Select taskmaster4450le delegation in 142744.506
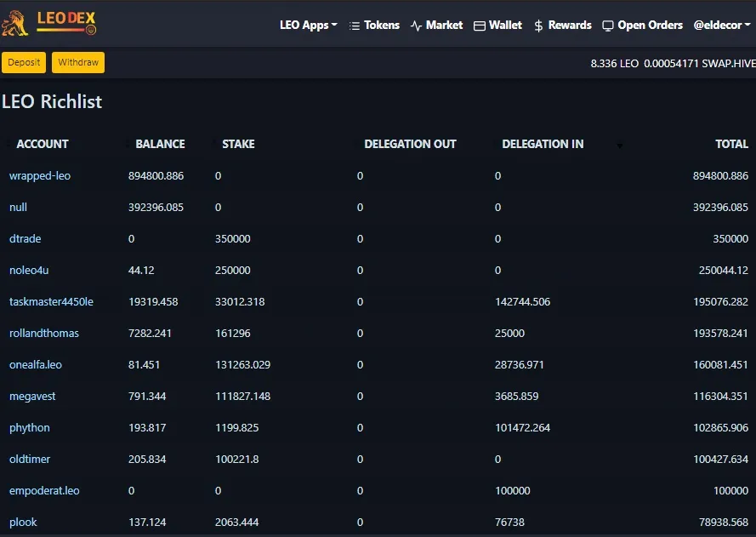Screen dimensions: 756x537 point(522,301)
